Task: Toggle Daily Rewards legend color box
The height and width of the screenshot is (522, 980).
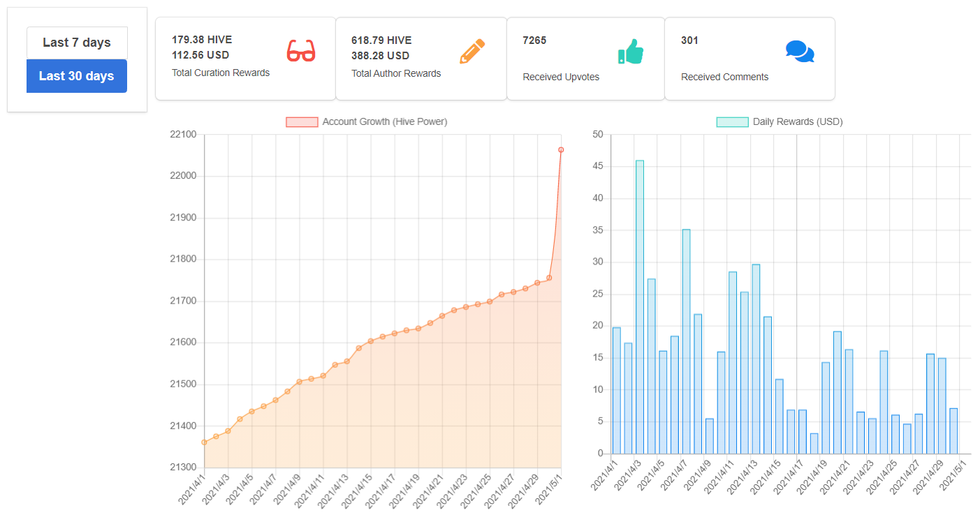Action: (733, 122)
